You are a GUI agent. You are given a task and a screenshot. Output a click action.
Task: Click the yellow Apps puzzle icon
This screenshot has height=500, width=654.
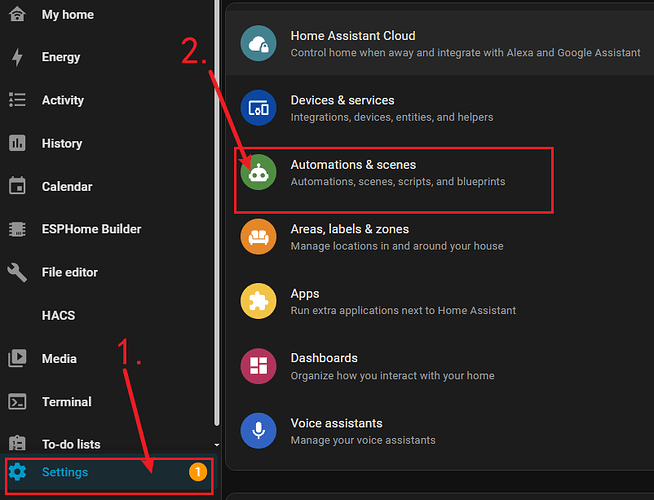click(x=258, y=301)
